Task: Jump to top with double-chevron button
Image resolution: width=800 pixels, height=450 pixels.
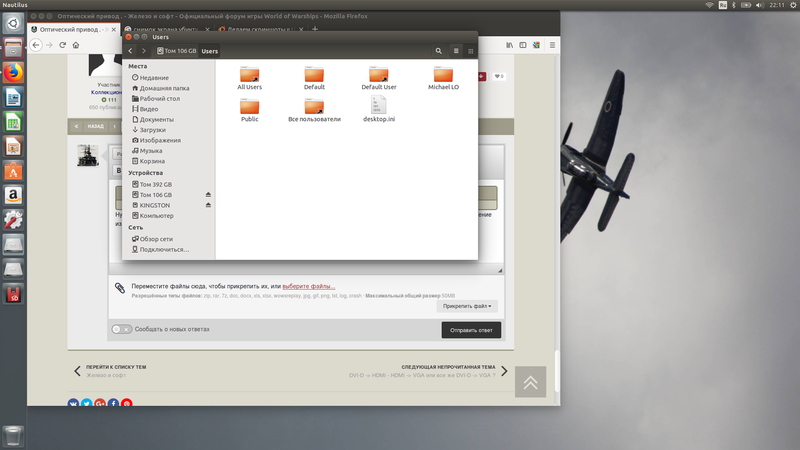Action: [x=531, y=382]
